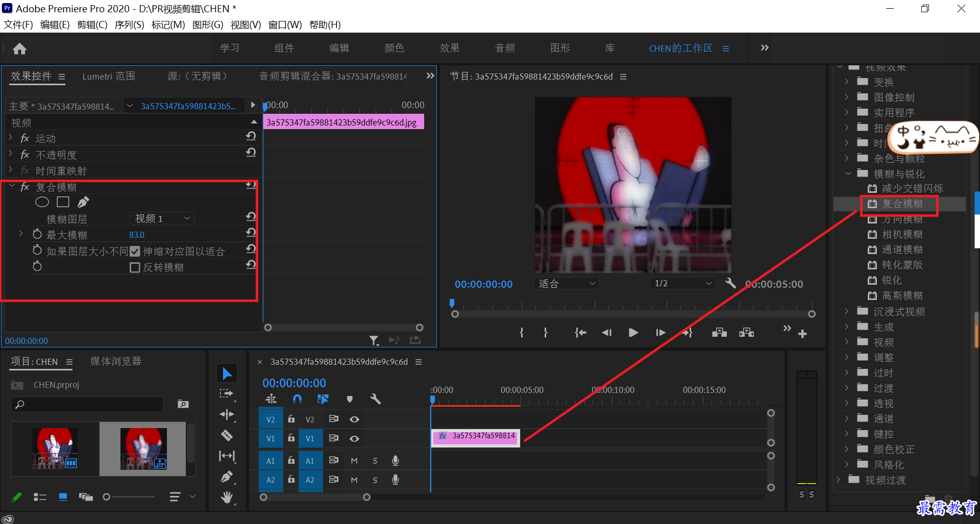Switch project panel to list view
The height and width of the screenshot is (524, 980).
[x=40, y=496]
